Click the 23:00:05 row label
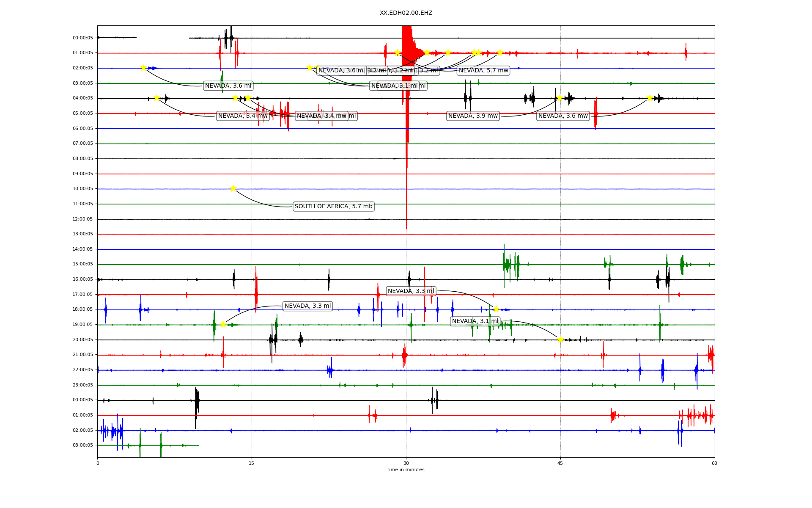812x508 pixels. (83, 385)
